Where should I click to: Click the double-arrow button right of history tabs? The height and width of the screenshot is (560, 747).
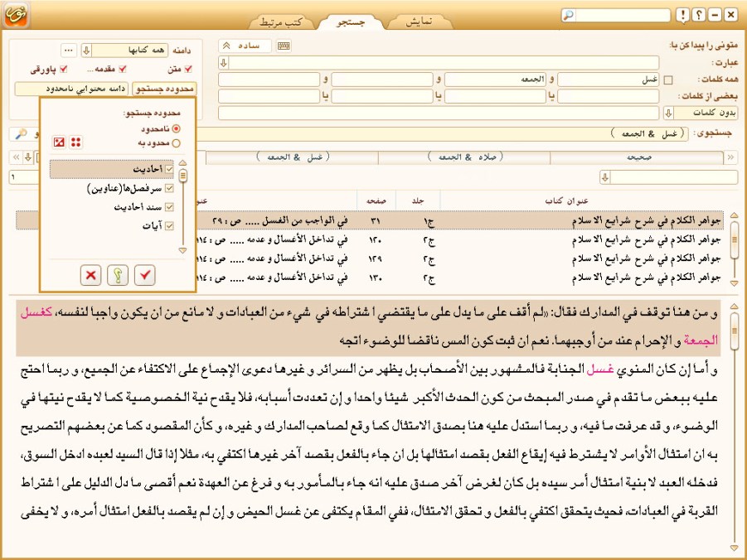tap(730, 157)
